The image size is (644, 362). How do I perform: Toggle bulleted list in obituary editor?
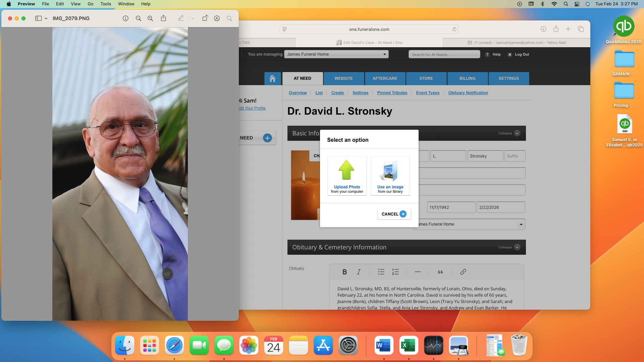click(381, 272)
